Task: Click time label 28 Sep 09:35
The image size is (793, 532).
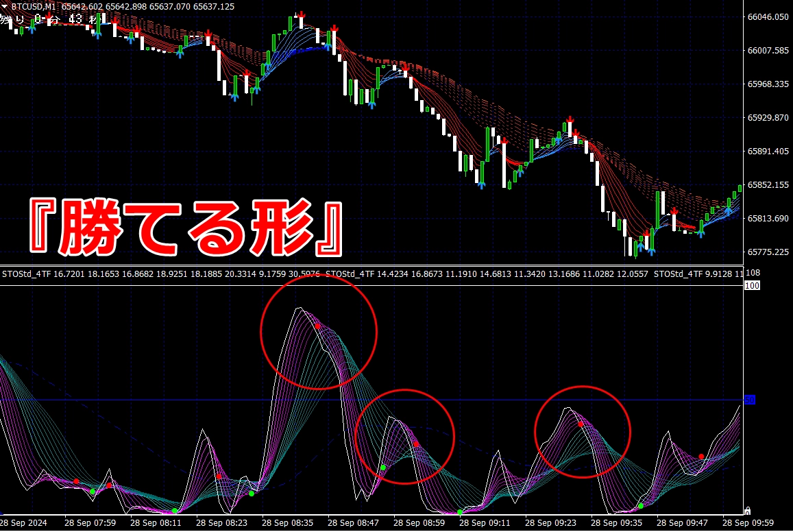Action: pos(616,523)
